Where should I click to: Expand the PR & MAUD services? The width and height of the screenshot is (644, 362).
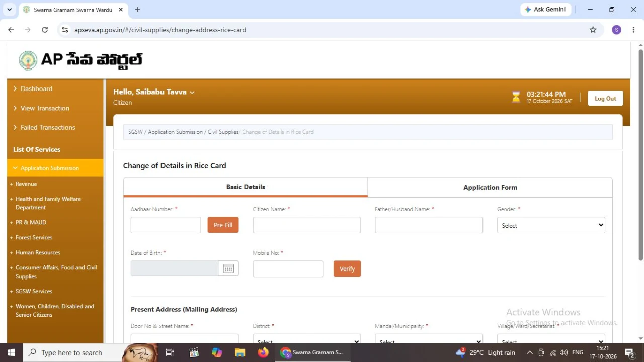click(31, 222)
